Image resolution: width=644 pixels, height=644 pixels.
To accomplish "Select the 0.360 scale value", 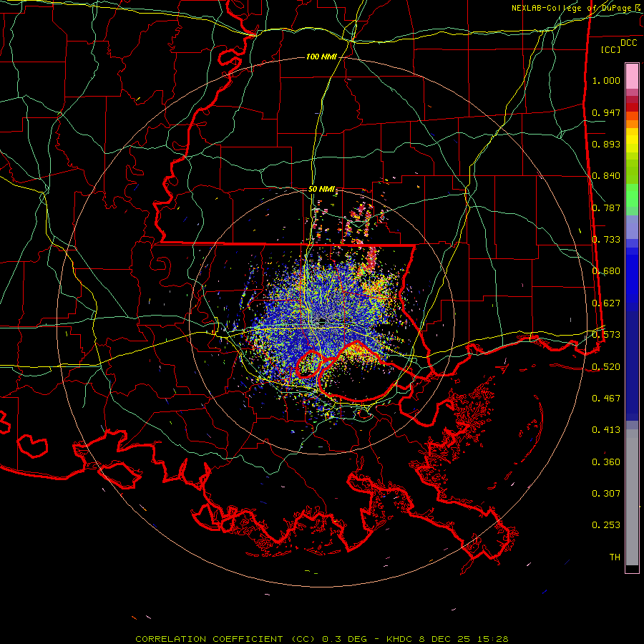I will (x=606, y=462).
